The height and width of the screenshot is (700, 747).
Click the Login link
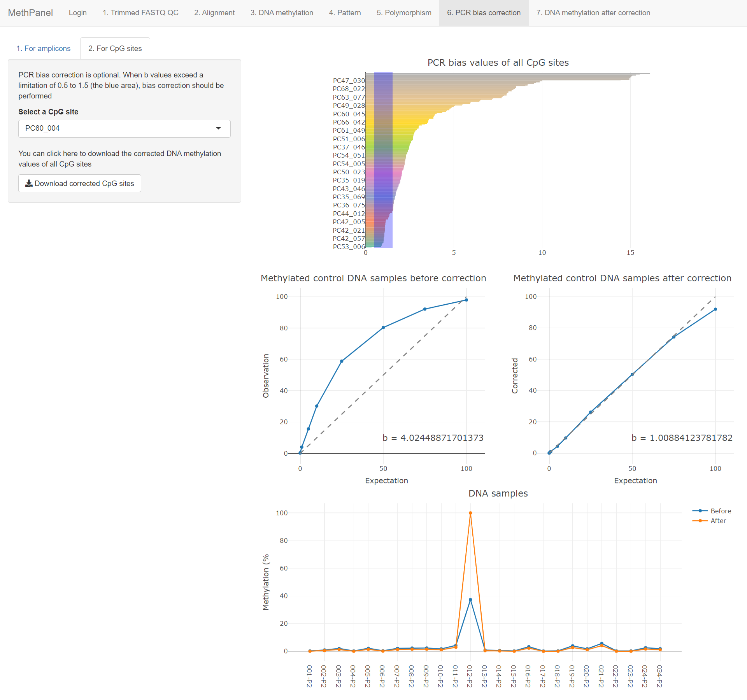click(x=78, y=13)
